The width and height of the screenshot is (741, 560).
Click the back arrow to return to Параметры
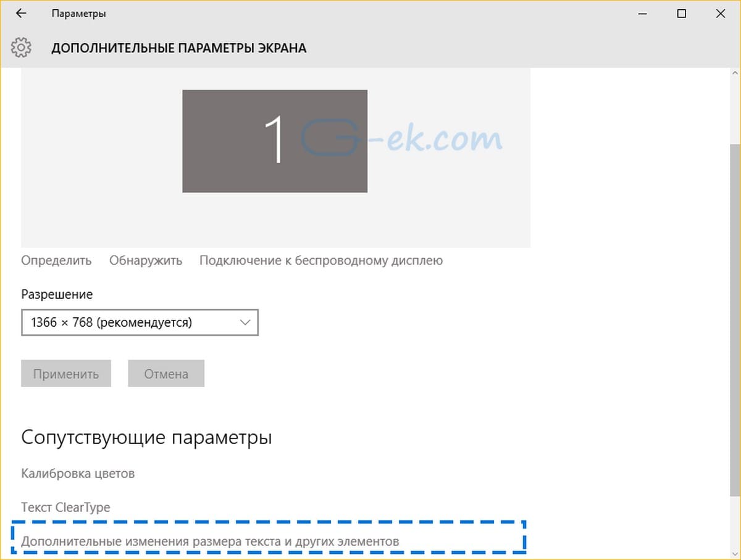tap(21, 13)
